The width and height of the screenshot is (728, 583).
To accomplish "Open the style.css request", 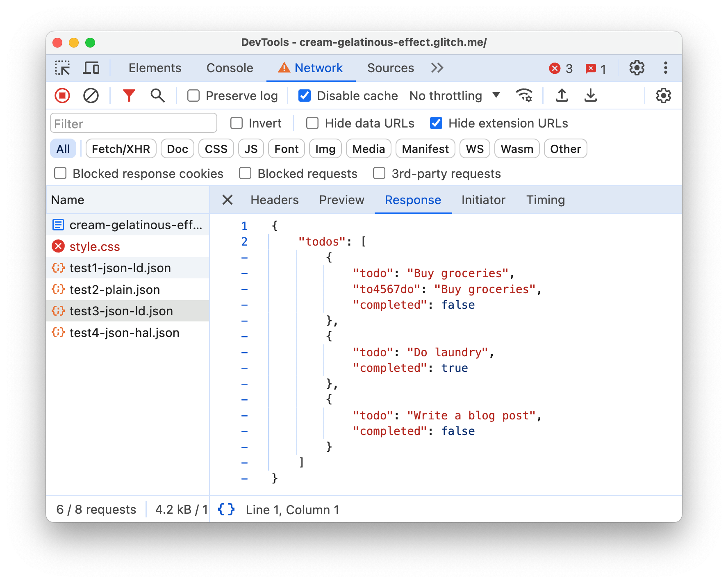I will [x=95, y=246].
